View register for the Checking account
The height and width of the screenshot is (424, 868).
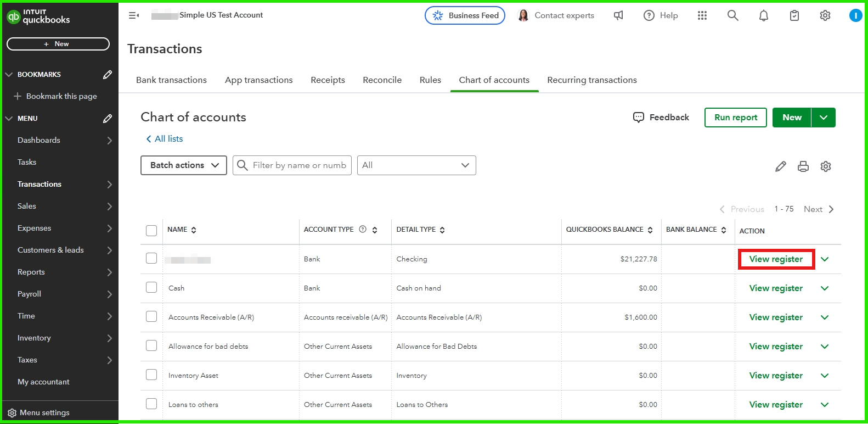point(776,259)
